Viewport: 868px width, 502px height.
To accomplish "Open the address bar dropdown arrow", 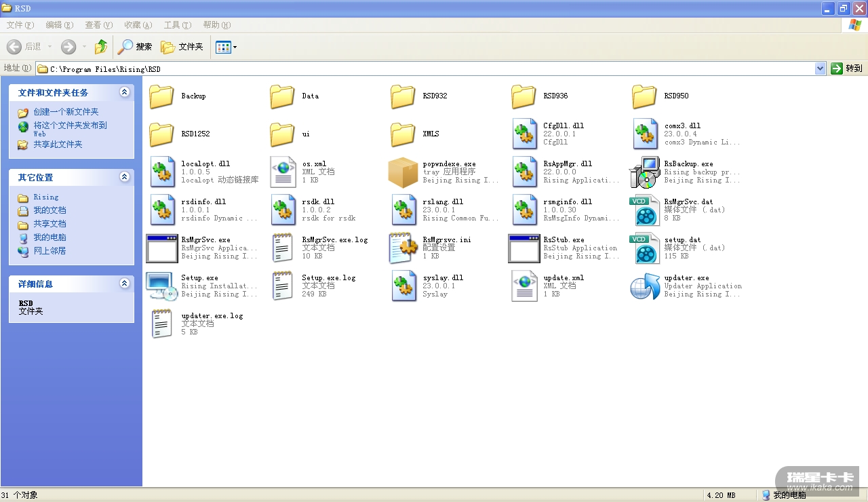I will click(820, 69).
